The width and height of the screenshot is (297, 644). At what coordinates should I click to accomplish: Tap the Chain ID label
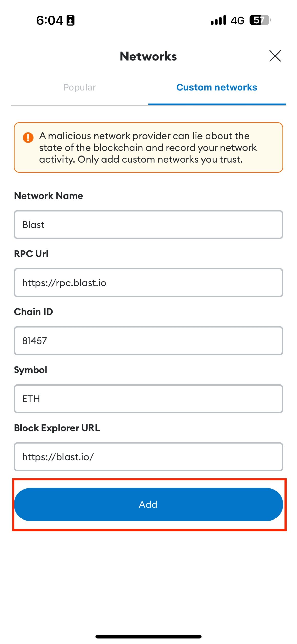[33, 312]
